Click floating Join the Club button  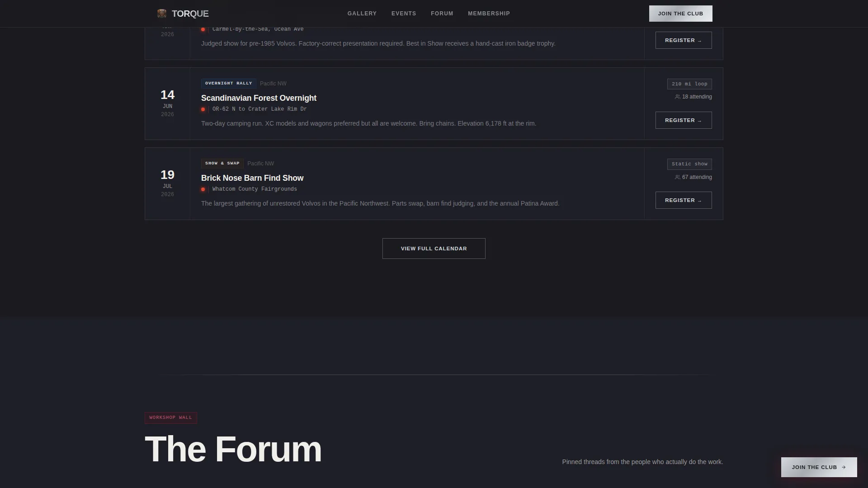click(819, 467)
